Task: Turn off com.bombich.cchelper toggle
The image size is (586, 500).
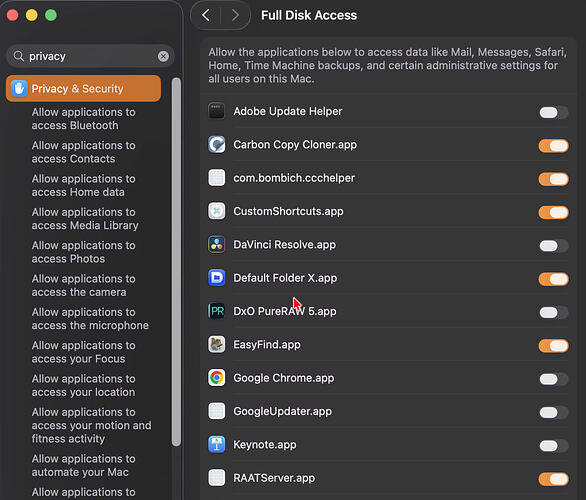Action: pos(553,179)
